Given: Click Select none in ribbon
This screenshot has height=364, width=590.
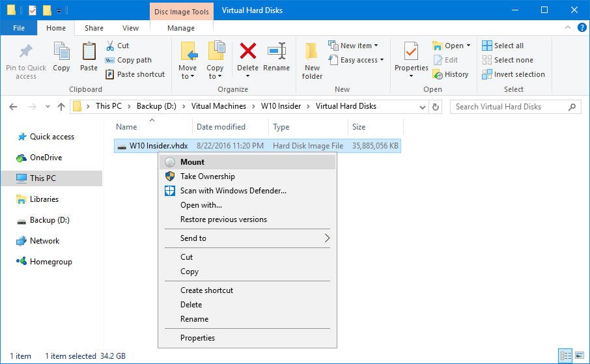Looking at the screenshot, I should 507,60.
